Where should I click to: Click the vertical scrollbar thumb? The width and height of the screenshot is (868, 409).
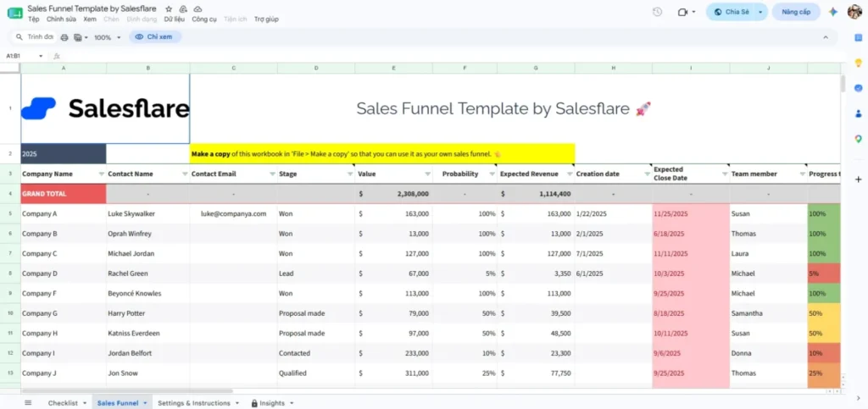click(x=843, y=83)
